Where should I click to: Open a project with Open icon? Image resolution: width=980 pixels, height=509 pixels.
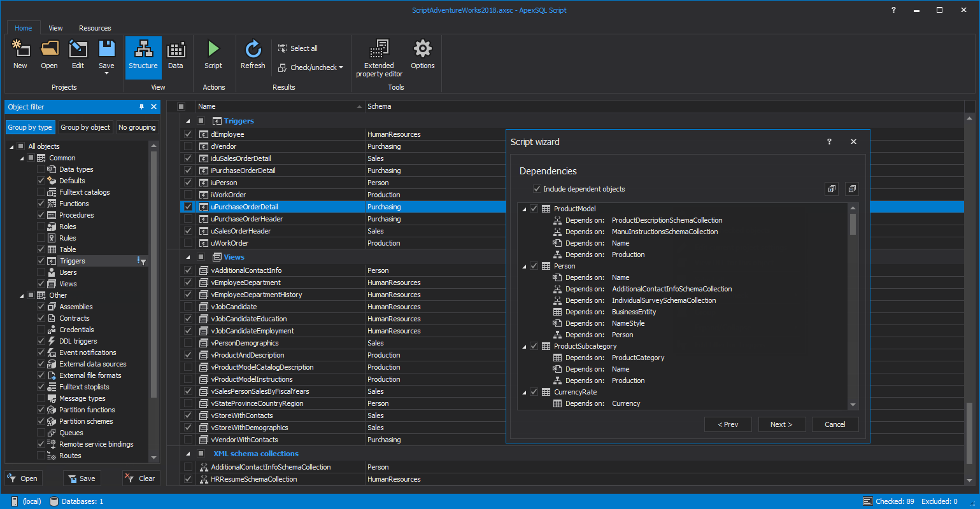pyautogui.click(x=49, y=55)
